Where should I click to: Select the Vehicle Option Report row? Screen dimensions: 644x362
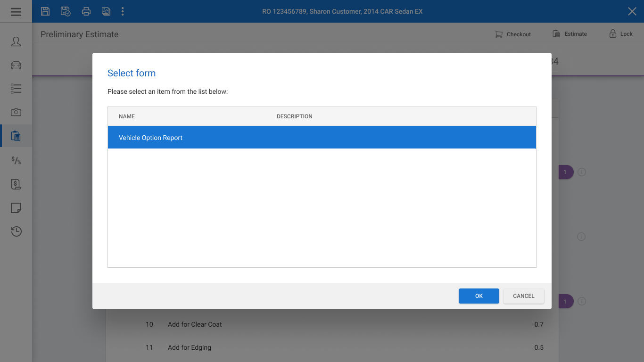point(322,137)
